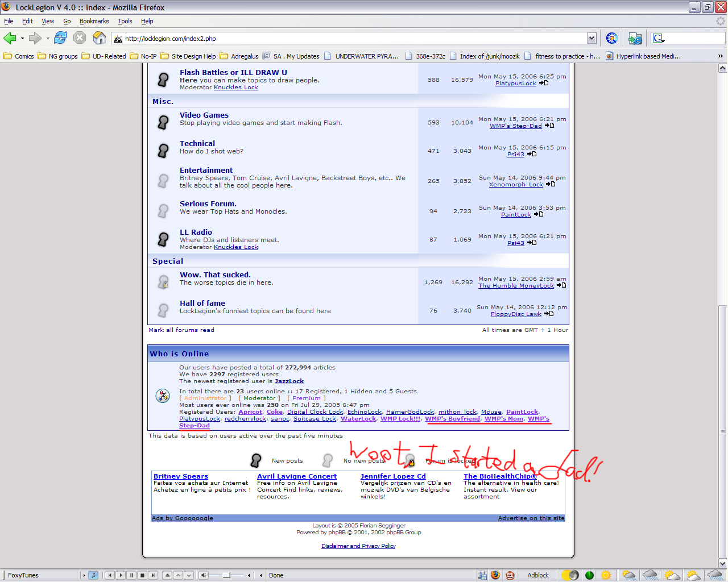Open the Bookmarks menu
This screenshot has width=728, height=582.
tap(94, 21)
